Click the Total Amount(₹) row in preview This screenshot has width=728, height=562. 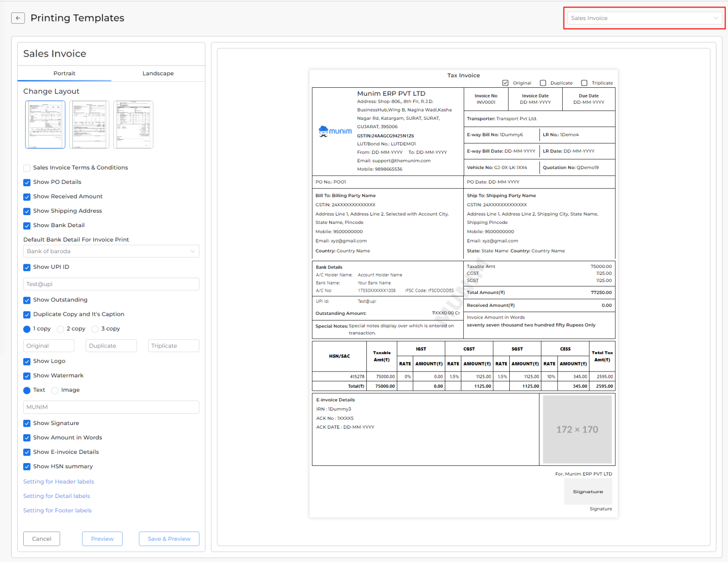[x=539, y=293]
